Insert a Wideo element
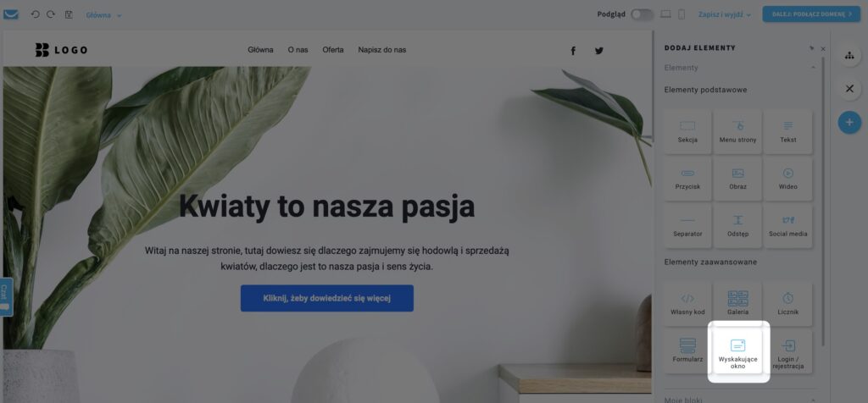Viewport: 868px width, 403px height. [787, 179]
